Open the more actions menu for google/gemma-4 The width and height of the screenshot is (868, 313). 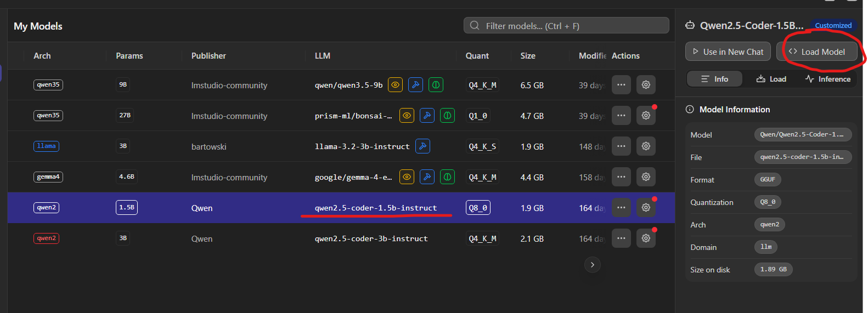621,177
